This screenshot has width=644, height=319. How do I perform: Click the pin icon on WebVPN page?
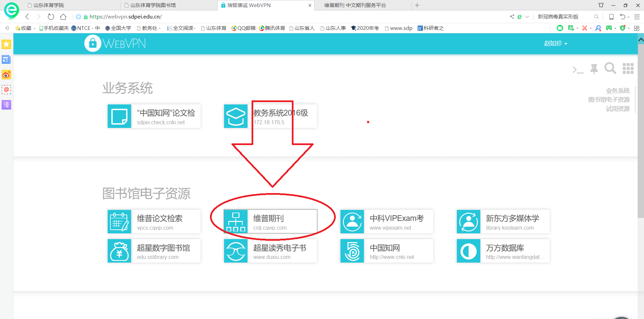click(594, 69)
